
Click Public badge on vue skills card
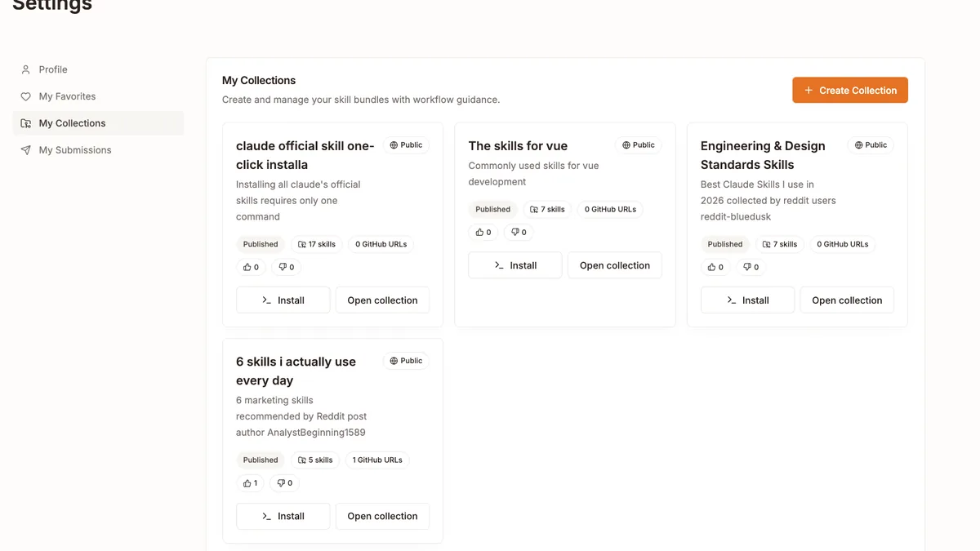[x=638, y=145]
